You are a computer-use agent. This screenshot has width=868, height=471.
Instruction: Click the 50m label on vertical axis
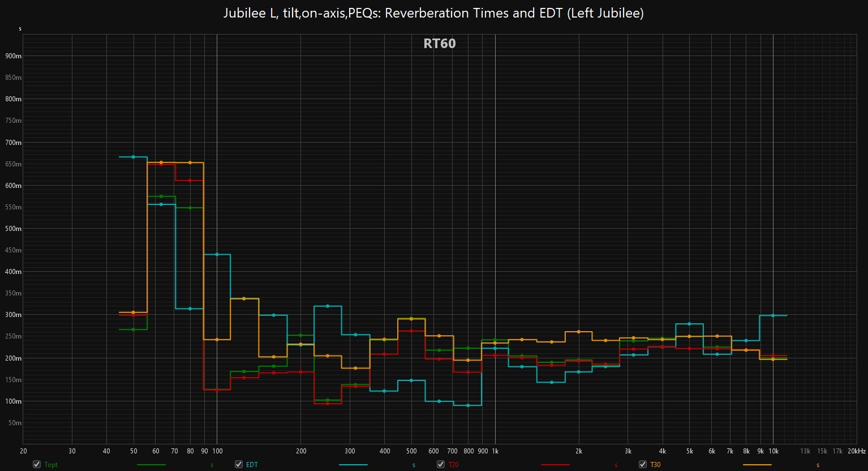tap(15, 423)
